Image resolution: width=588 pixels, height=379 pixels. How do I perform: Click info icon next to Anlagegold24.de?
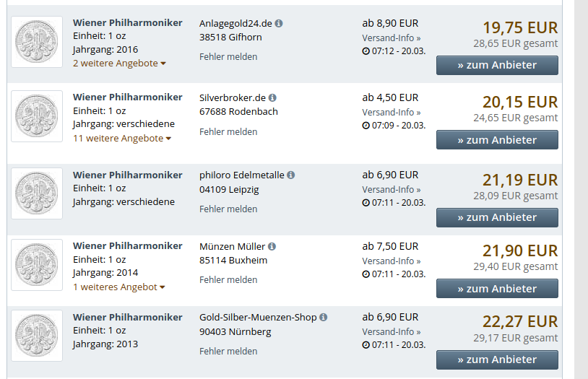tap(279, 24)
